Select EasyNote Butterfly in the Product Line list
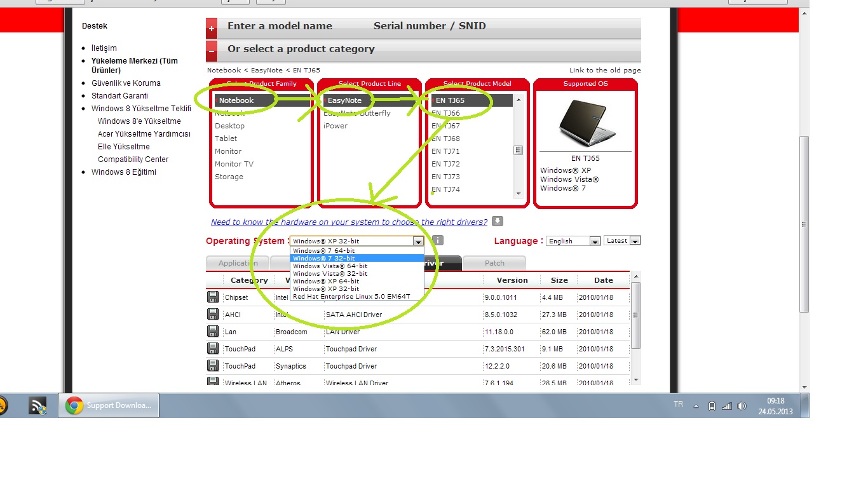 (x=357, y=113)
